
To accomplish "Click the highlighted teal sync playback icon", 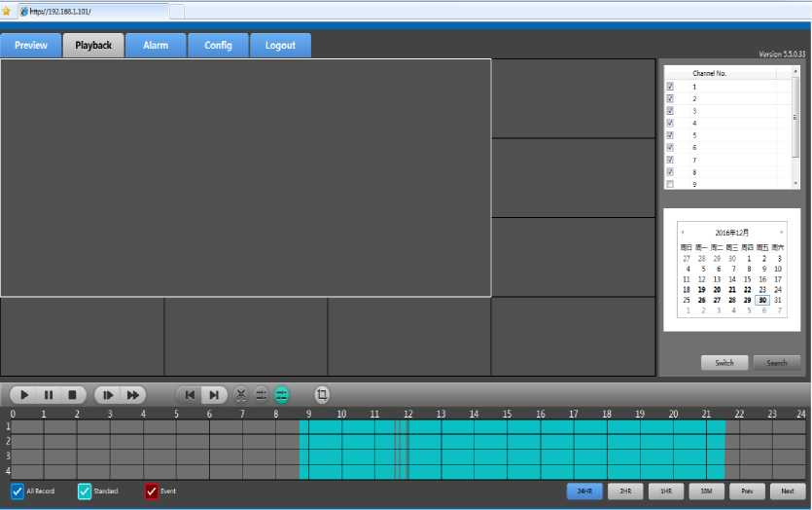I will tap(282, 395).
